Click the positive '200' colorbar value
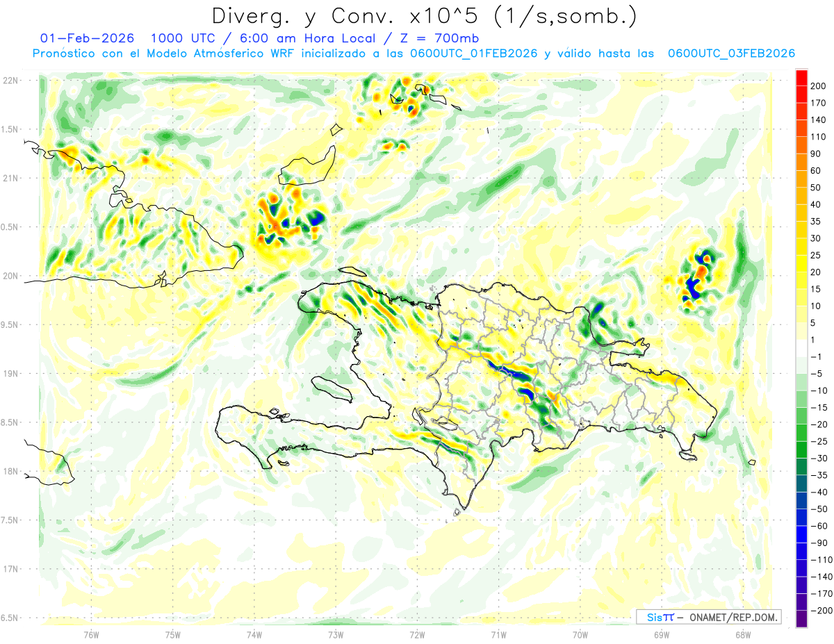 (819, 86)
